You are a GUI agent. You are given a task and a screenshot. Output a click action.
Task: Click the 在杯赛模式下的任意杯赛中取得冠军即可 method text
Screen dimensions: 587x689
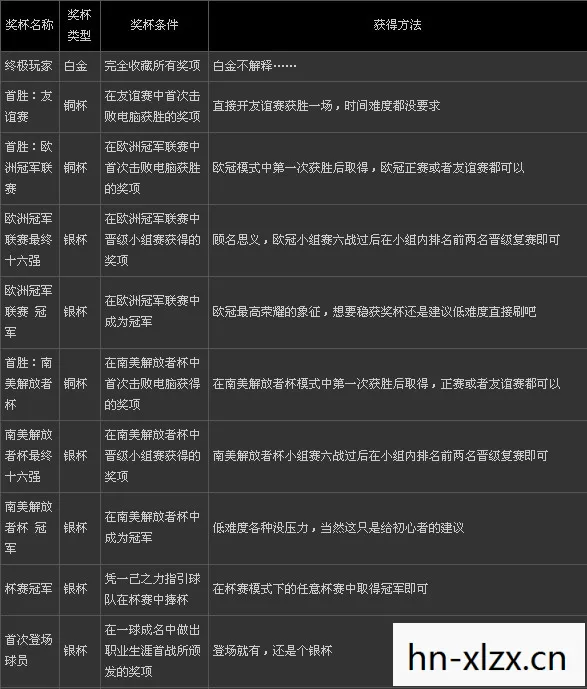tap(320, 589)
